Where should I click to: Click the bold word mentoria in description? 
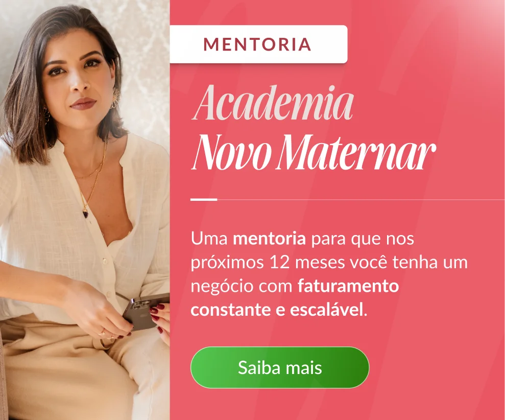[269, 239]
